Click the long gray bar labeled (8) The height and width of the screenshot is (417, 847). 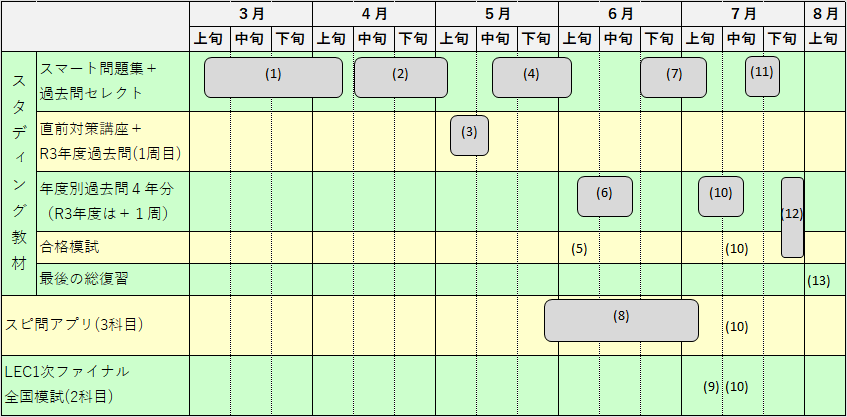pos(621,319)
